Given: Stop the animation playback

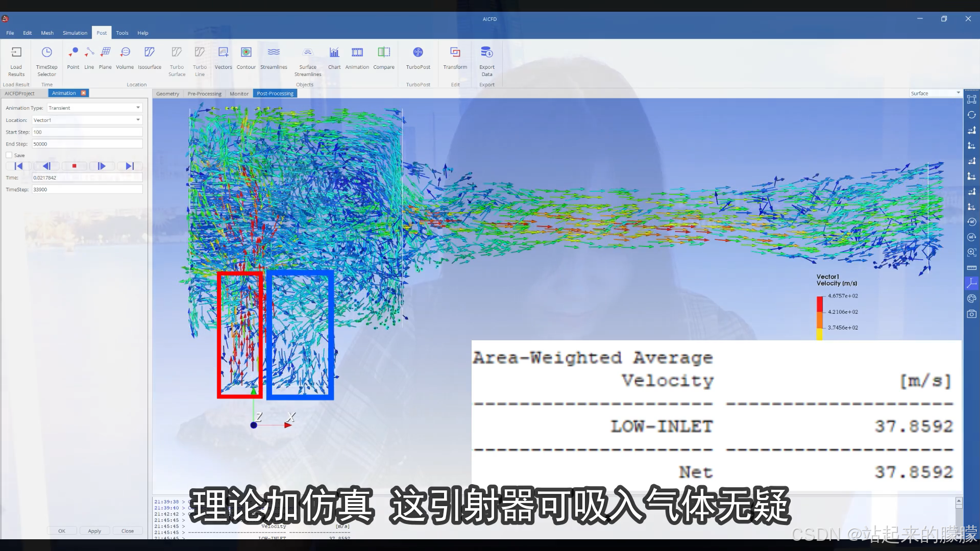Looking at the screenshot, I should tap(74, 166).
